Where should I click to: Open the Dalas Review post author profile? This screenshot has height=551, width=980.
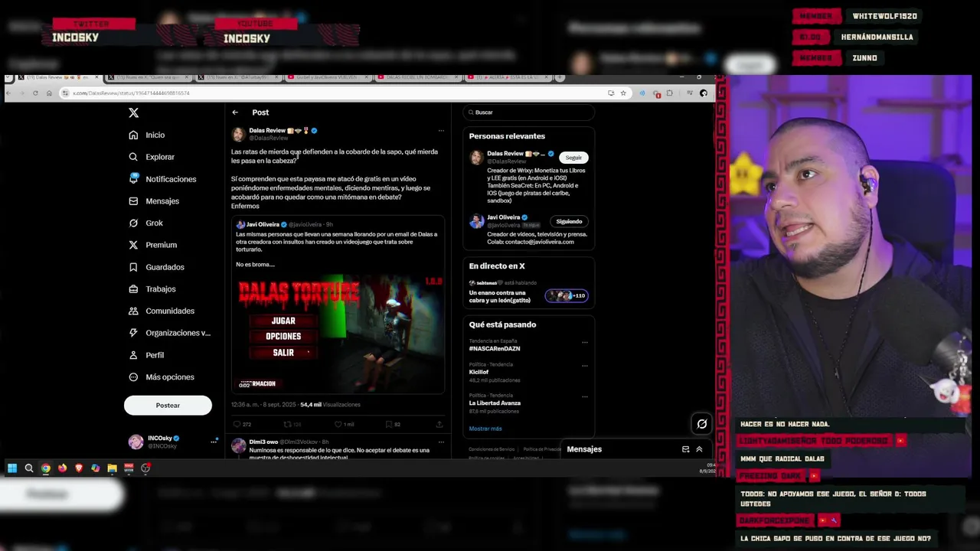click(266, 131)
